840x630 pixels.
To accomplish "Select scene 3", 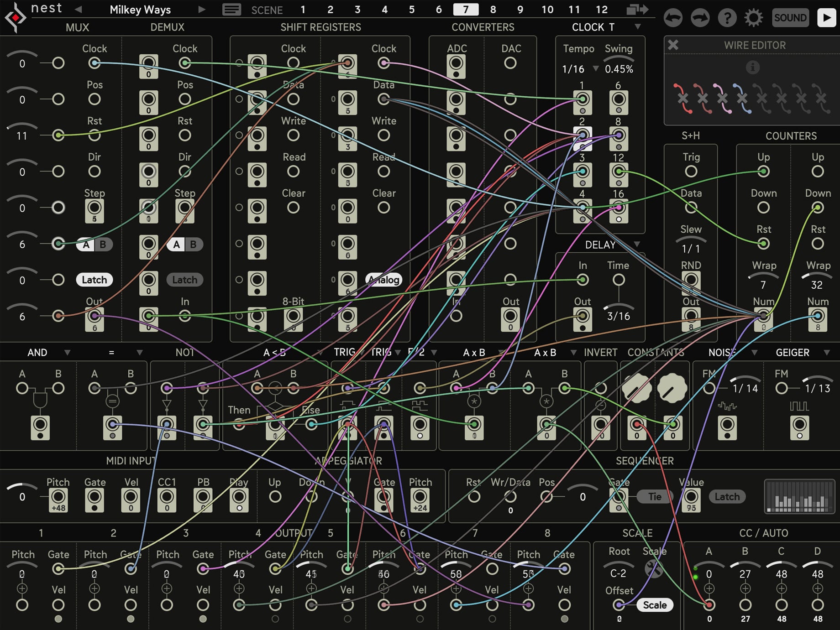I will [x=357, y=9].
